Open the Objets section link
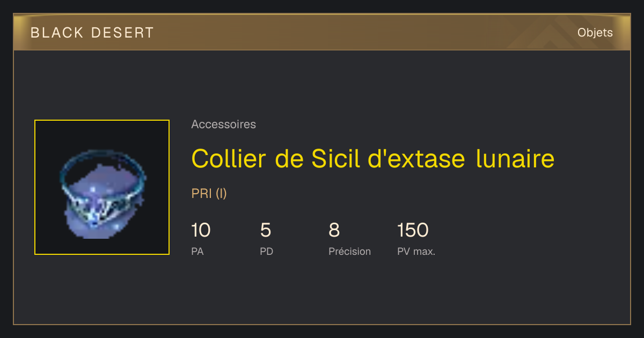This screenshot has width=644, height=338. [595, 33]
